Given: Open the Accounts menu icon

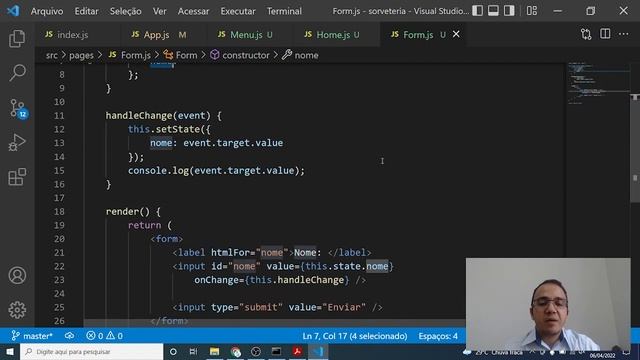Looking at the screenshot, I should [17, 276].
